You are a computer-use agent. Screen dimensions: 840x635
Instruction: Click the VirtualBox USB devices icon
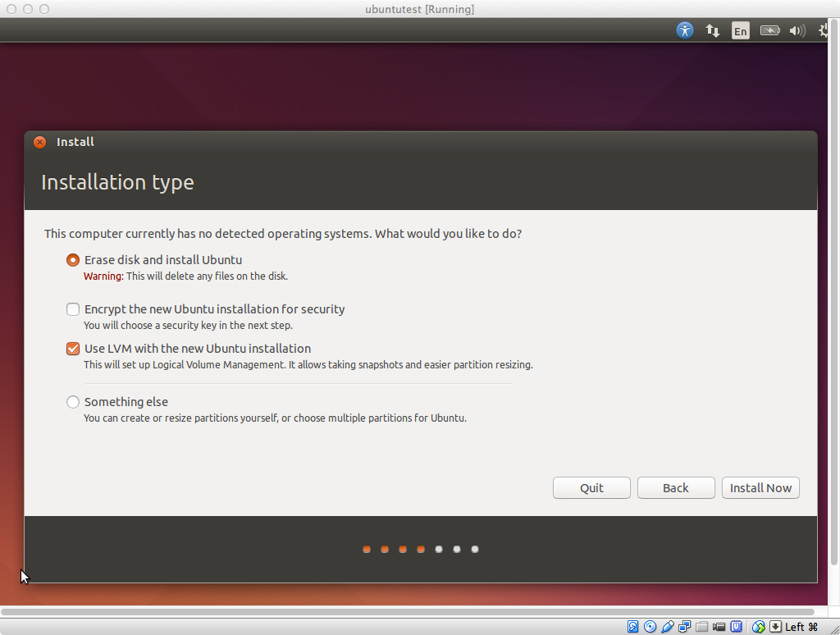click(x=668, y=627)
